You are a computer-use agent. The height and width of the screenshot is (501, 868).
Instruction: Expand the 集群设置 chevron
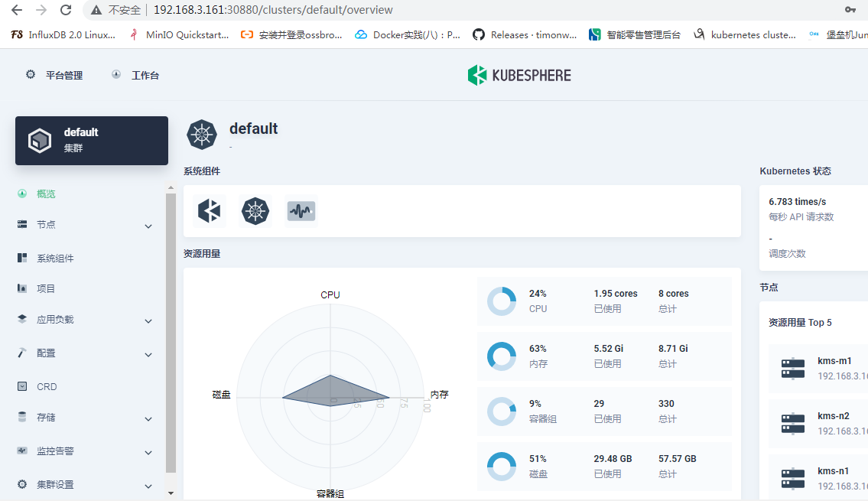pos(148,486)
